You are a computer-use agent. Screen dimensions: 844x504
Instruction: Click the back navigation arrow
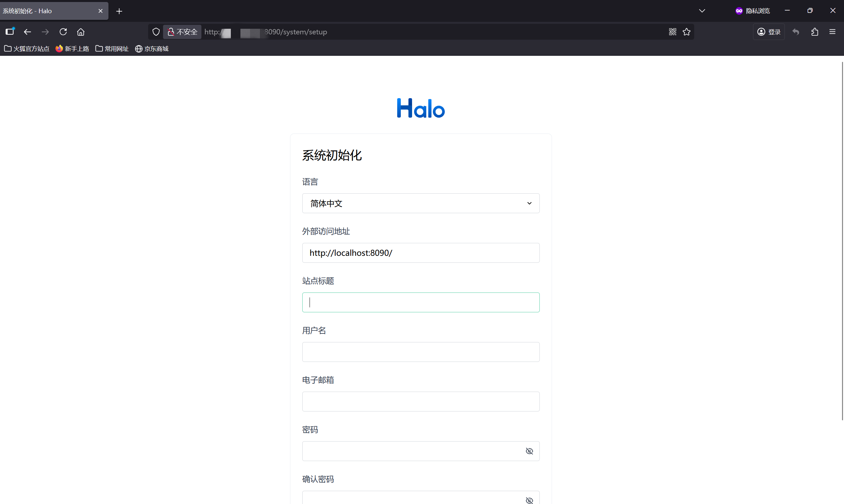(x=27, y=32)
